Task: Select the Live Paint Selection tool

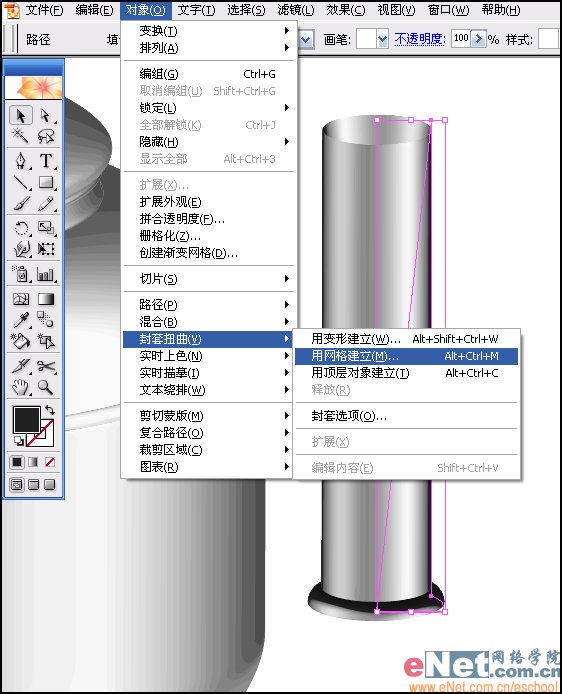Action: [x=46, y=341]
